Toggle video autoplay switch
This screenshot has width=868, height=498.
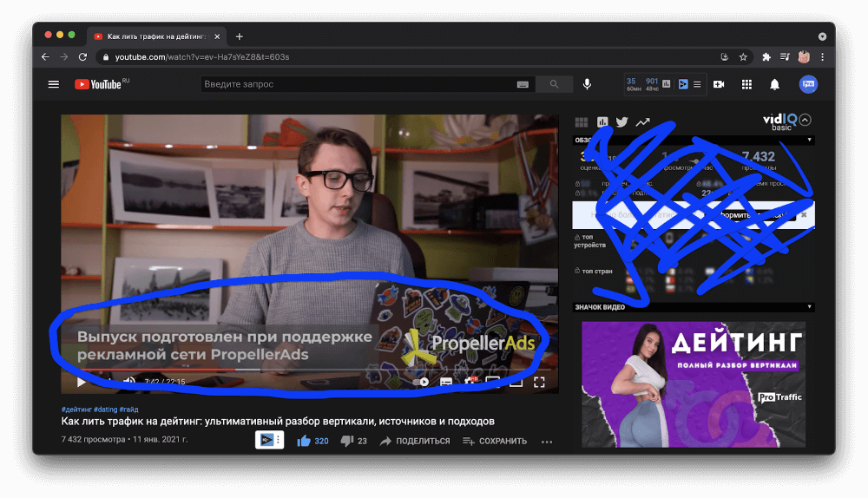424,381
